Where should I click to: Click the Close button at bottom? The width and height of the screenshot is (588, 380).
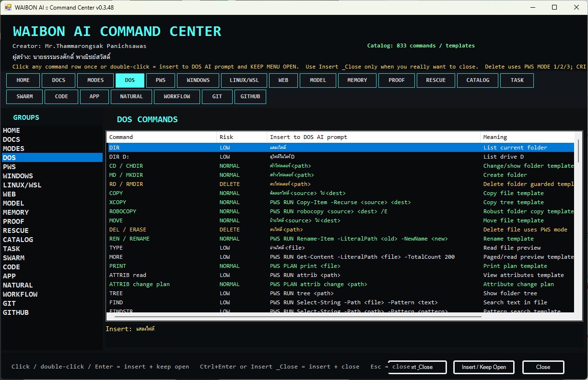coord(543,367)
